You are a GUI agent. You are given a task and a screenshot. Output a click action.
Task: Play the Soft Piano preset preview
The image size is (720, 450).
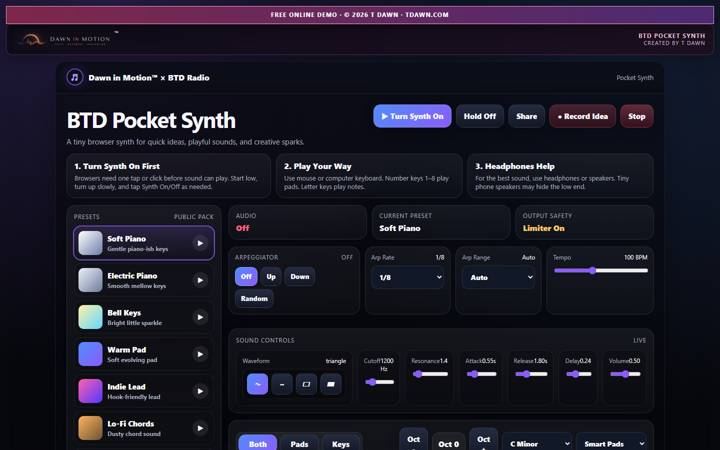pos(200,243)
